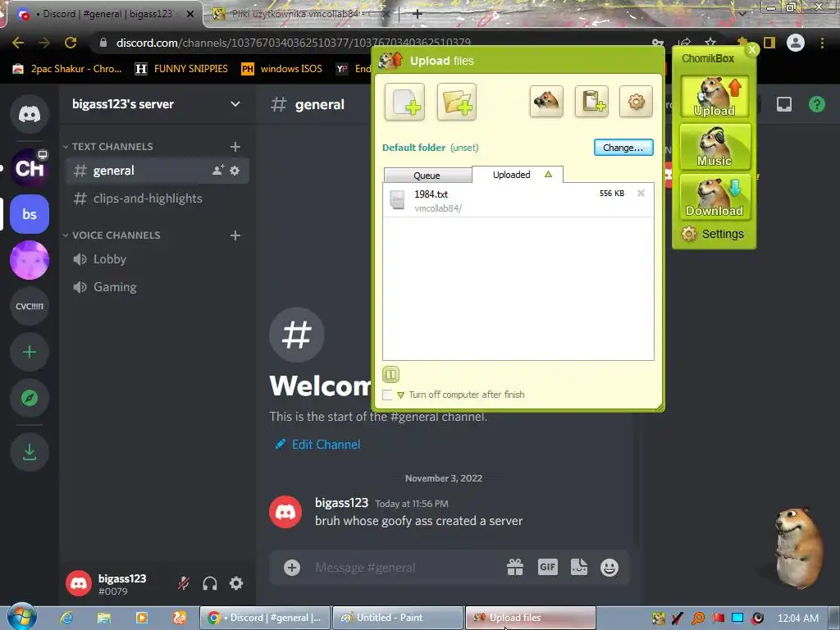This screenshot has width=840, height=630.
Task: Expand options arrow beside Turn off computer
Action: (400, 395)
